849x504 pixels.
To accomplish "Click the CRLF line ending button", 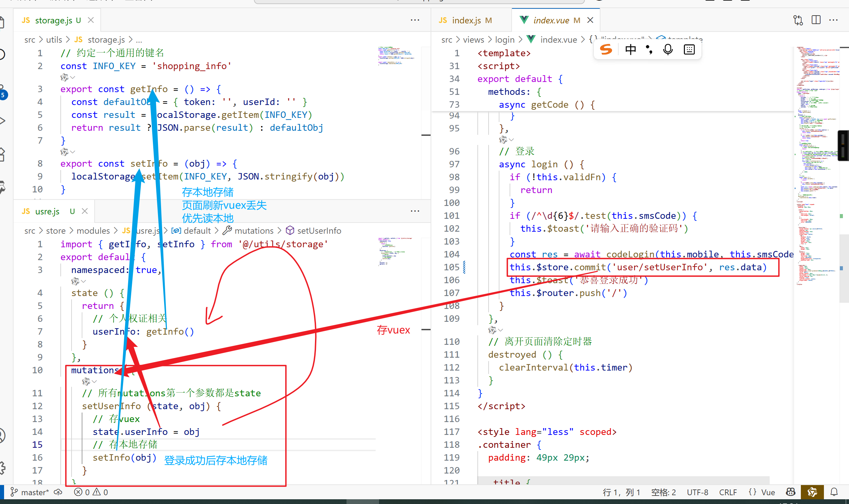I will pos(728,492).
